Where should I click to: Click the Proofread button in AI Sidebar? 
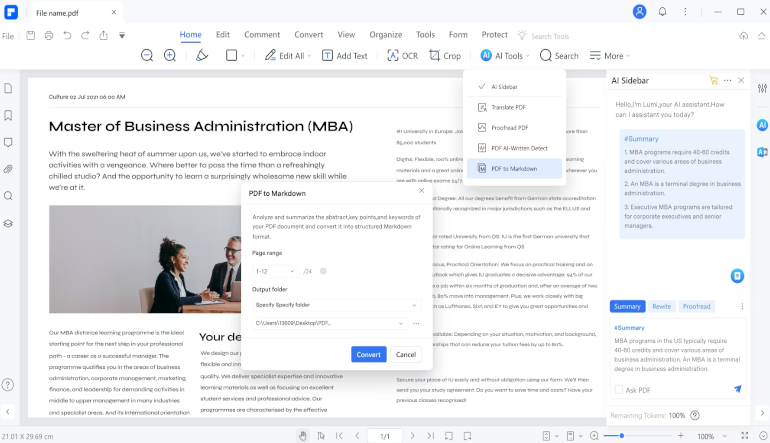click(x=696, y=306)
